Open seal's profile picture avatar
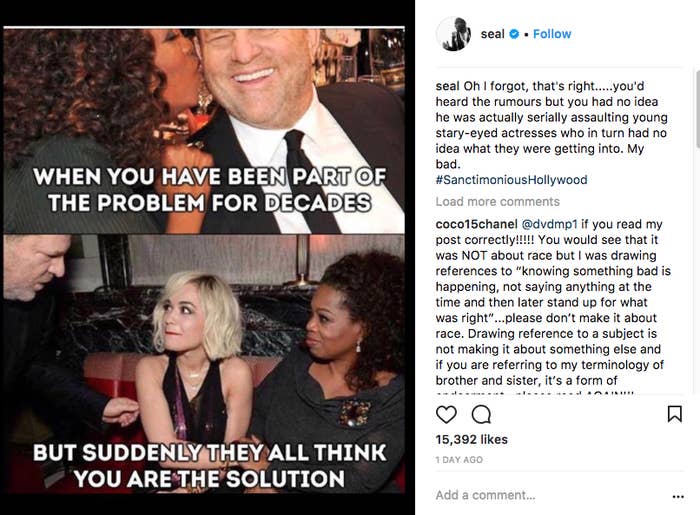The width and height of the screenshot is (700, 515). tap(454, 34)
